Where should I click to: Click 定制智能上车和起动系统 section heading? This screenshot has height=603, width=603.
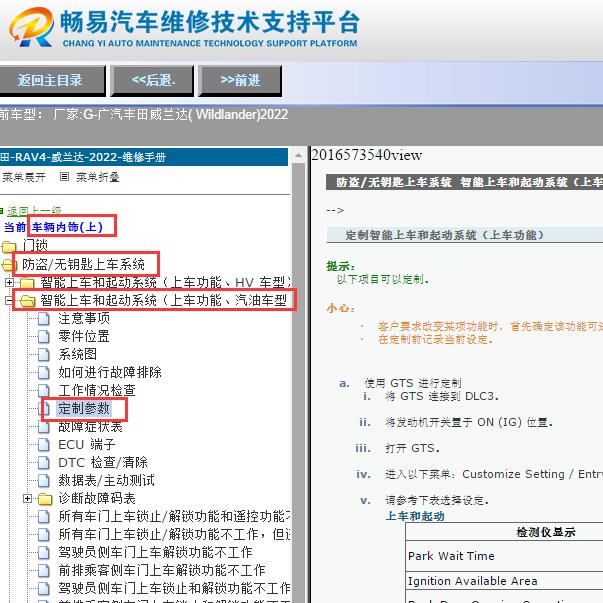pyautogui.click(x=444, y=235)
